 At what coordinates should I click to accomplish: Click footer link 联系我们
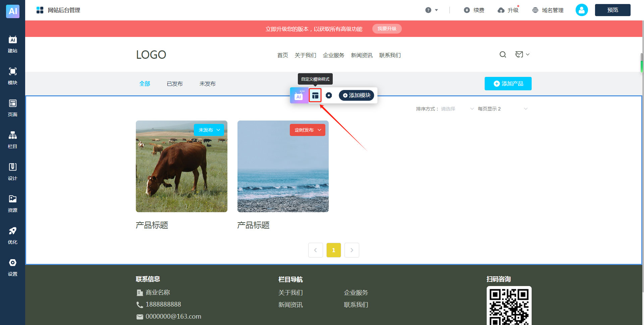tap(356, 305)
